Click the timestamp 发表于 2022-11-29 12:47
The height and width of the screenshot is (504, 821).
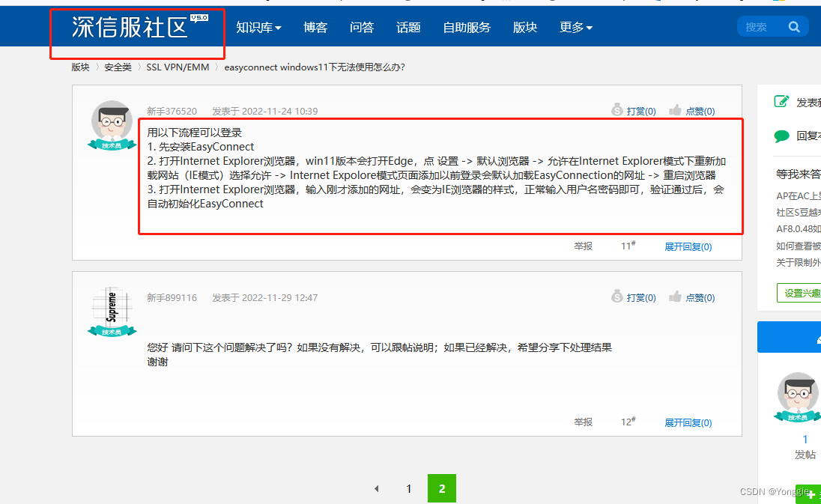coord(265,297)
